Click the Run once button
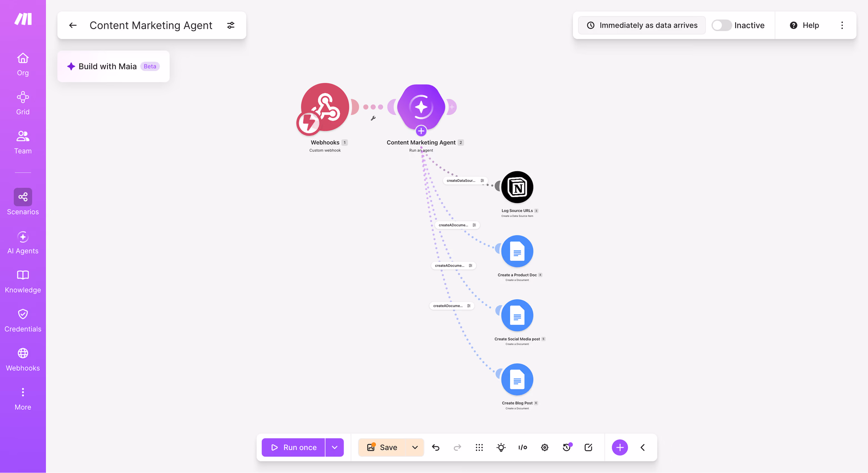868x473 pixels. pos(293,447)
